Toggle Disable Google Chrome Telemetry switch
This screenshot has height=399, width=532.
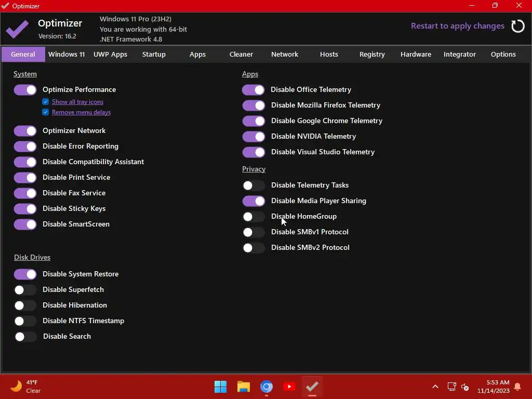point(254,121)
